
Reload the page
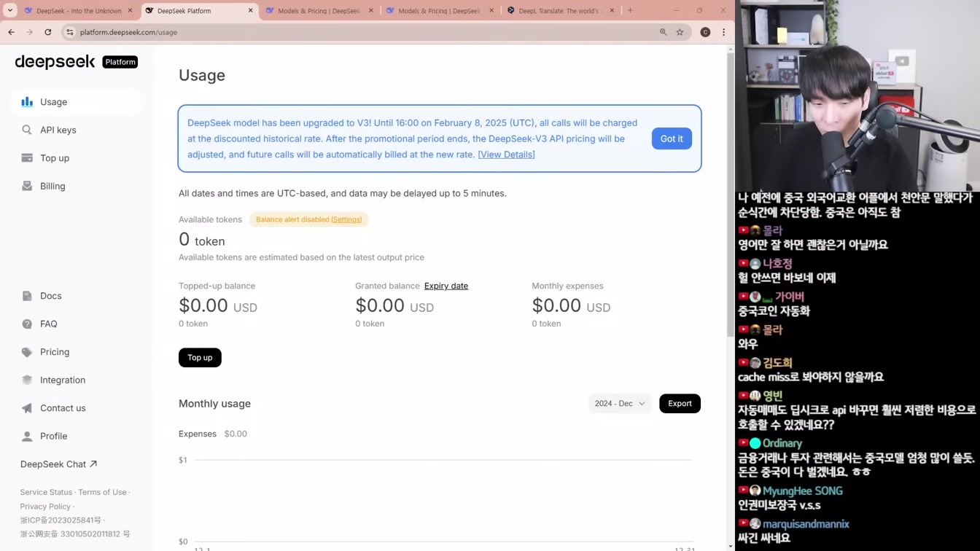[x=48, y=32]
